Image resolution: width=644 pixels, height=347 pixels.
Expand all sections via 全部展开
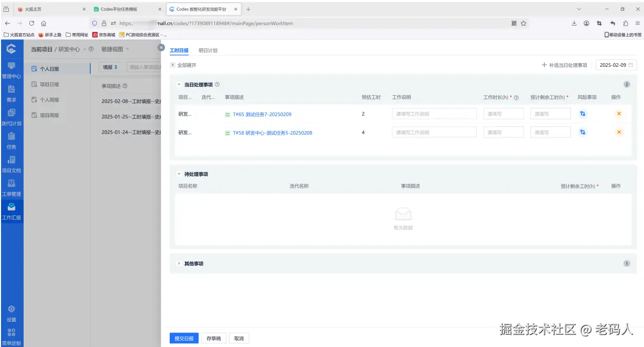click(184, 65)
